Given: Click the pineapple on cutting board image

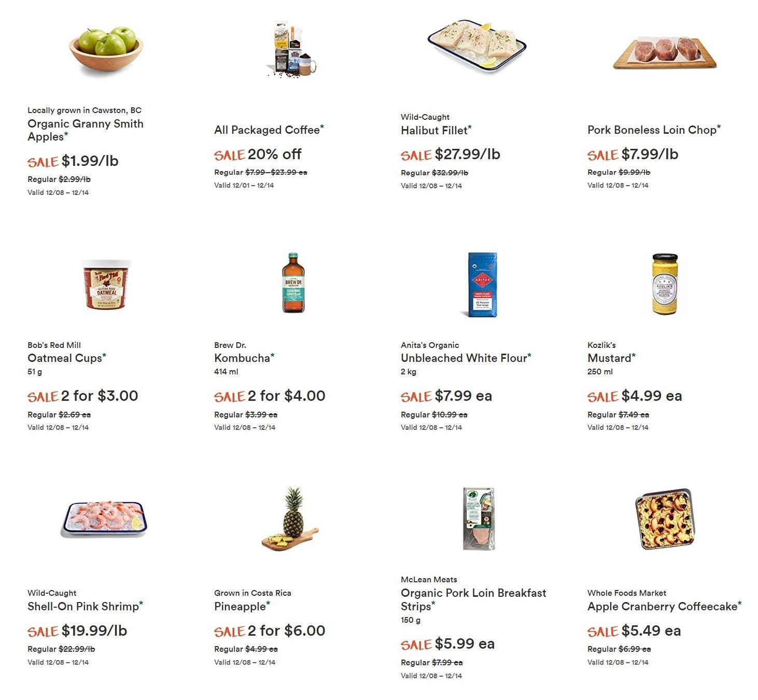Looking at the screenshot, I should click(290, 519).
